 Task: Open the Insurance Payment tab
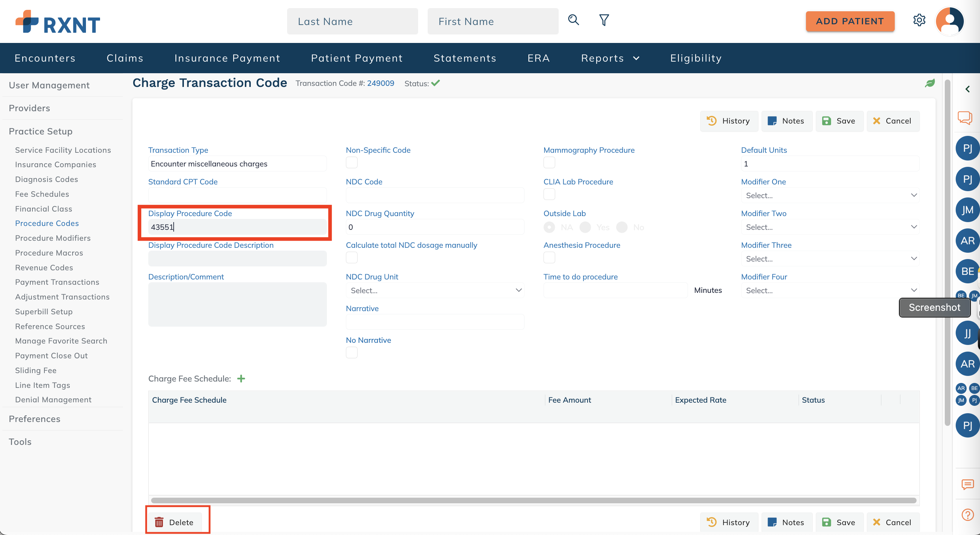227,58
